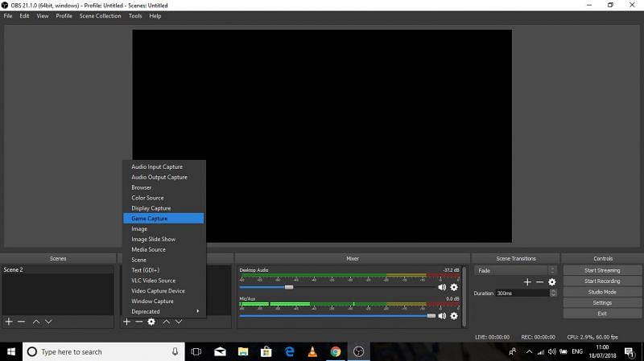
Task: Open source properties gear icon
Action: [151, 322]
